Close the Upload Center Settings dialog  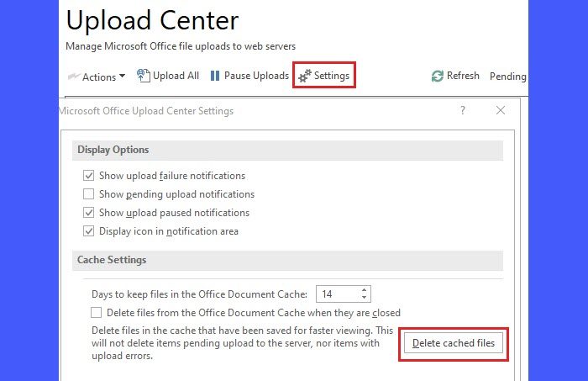(501, 110)
